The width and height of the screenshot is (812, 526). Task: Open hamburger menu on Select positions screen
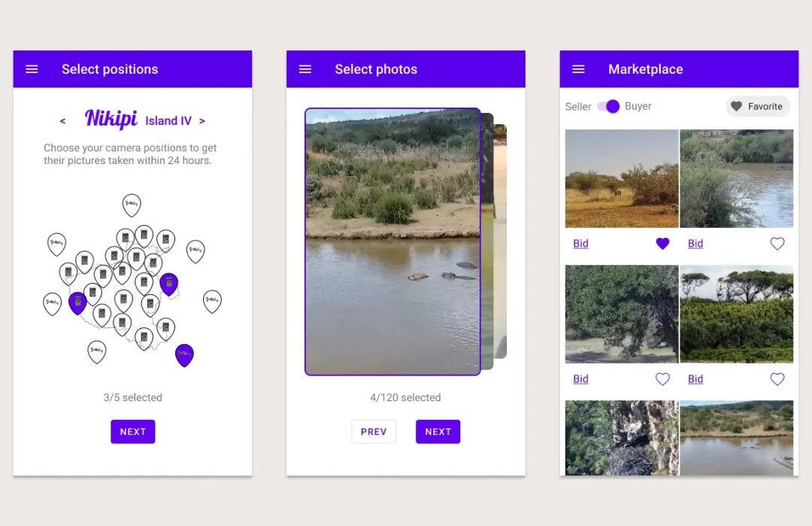point(32,69)
